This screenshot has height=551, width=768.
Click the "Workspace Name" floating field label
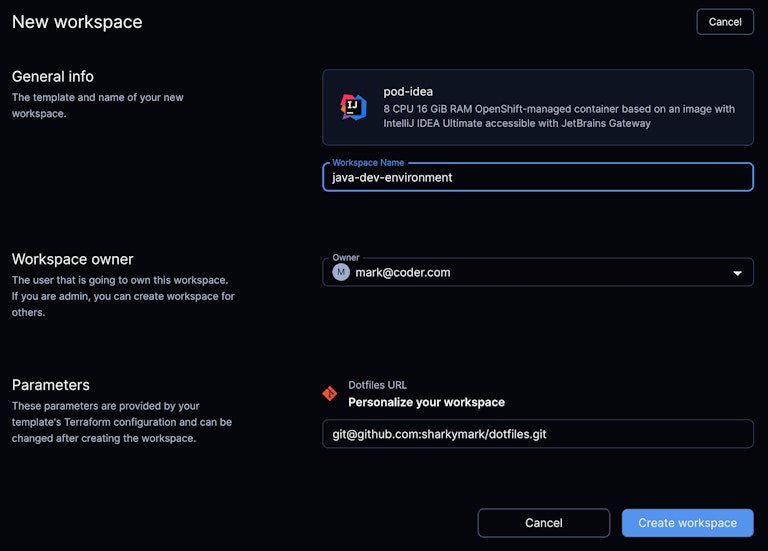coord(368,162)
